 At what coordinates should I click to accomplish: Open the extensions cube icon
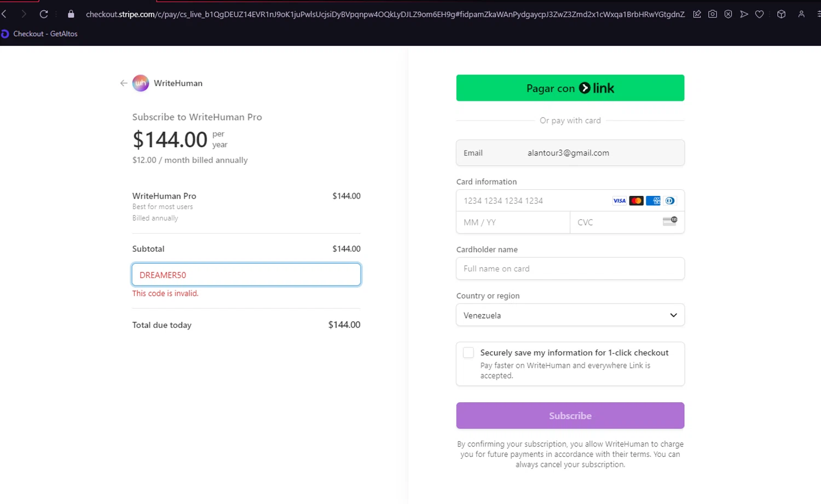pos(781,14)
